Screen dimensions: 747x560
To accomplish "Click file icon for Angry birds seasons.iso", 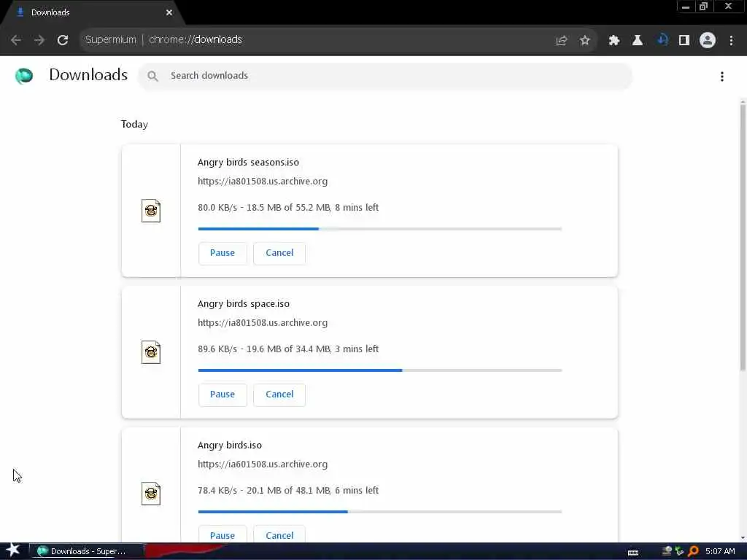I will pyautogui.click(x=151, y=211).
